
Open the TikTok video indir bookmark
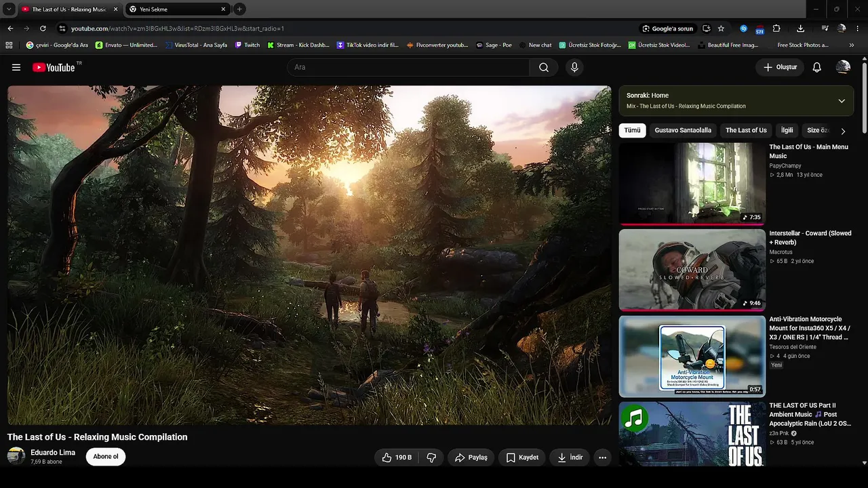tap(368, 45)
